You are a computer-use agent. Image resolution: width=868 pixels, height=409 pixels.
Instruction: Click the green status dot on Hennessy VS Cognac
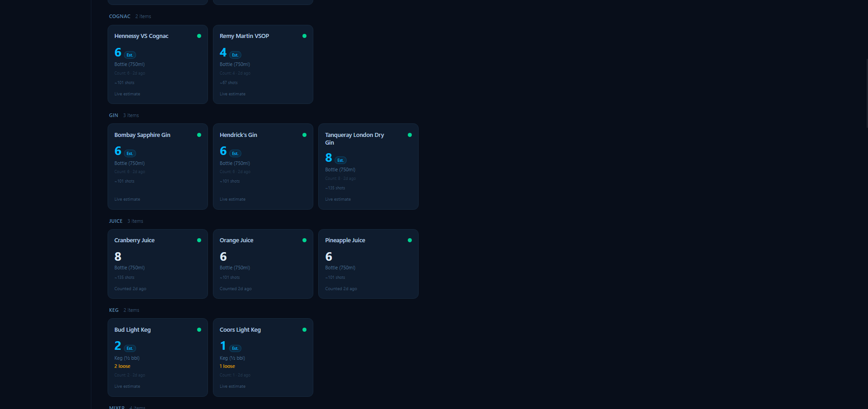tap(199, 36)
